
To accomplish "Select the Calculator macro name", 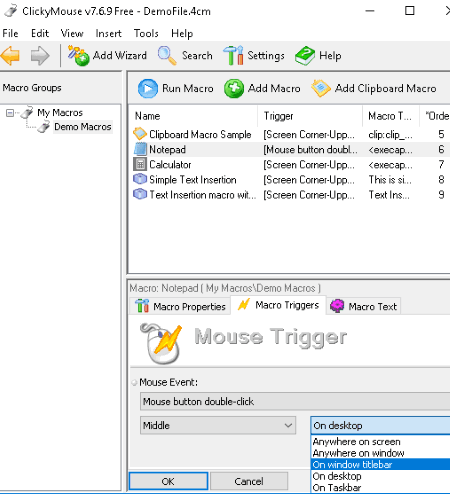I will click(170, 164).
